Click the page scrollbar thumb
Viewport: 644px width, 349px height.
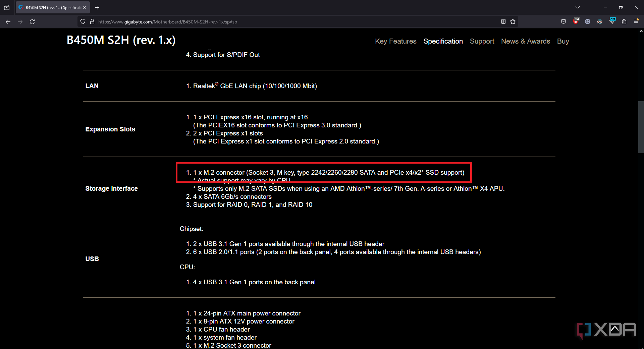[x=641, y=127]
